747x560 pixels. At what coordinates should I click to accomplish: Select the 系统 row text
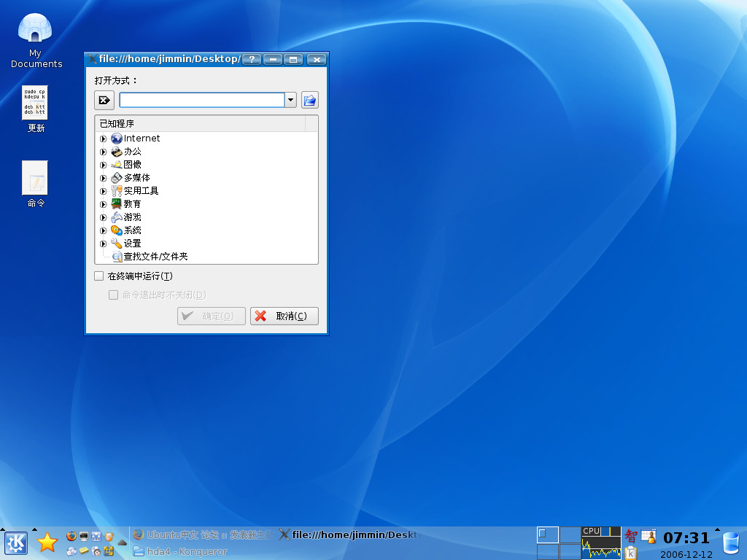(x=133, y=230)
